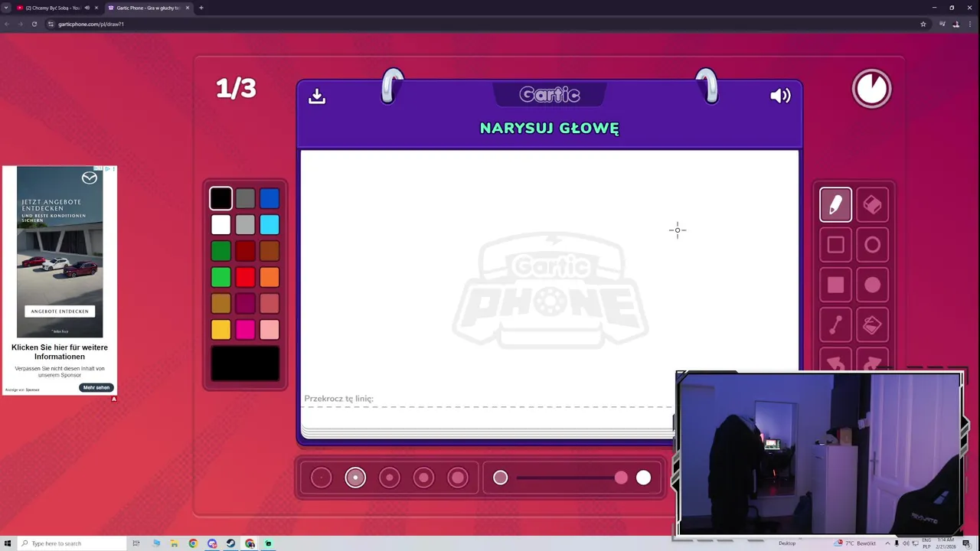Mute the YouTube tab audio icon
The image size is (980, 551).
(x=87, y=8)
